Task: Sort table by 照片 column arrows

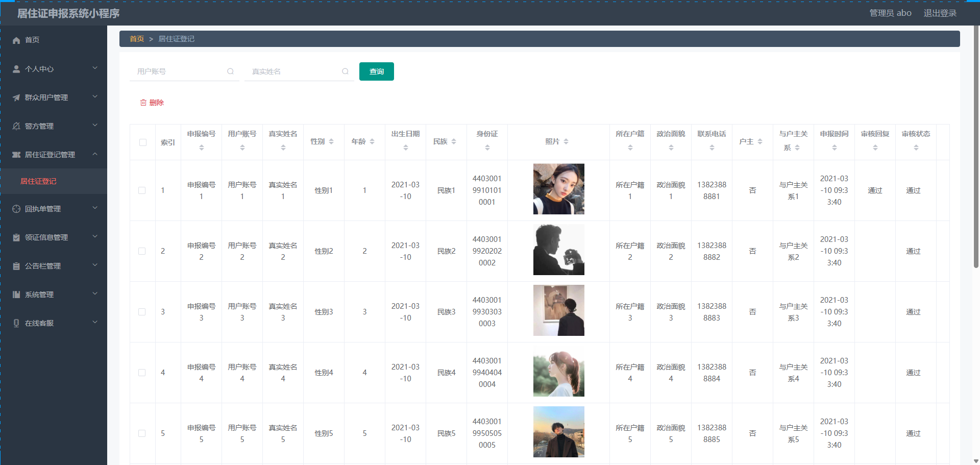Action: click(566, 141)
